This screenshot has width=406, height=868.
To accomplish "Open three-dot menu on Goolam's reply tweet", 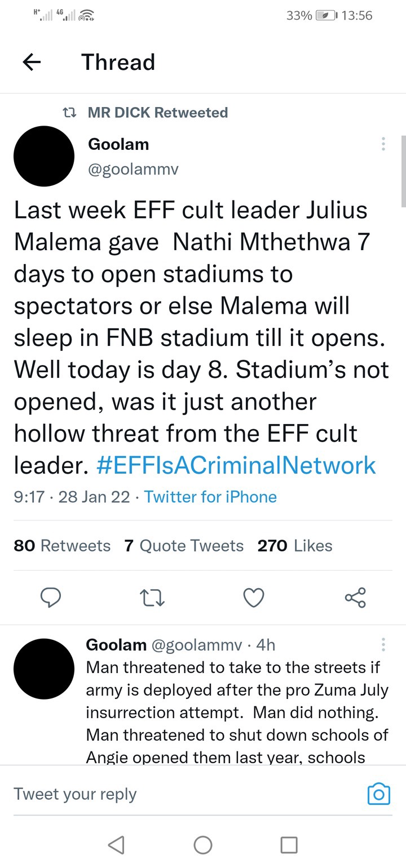I will coord(383,644).
